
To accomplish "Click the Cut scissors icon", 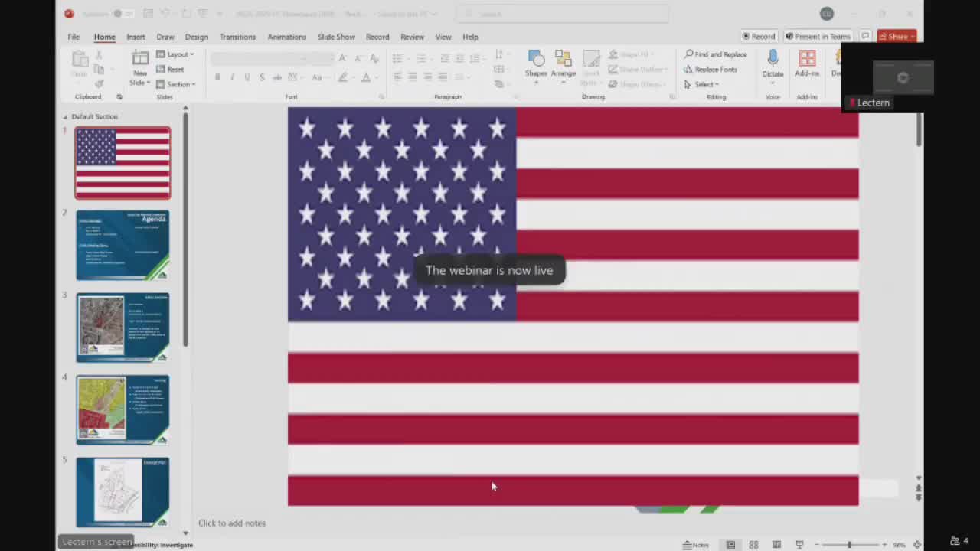I will 99,56.
